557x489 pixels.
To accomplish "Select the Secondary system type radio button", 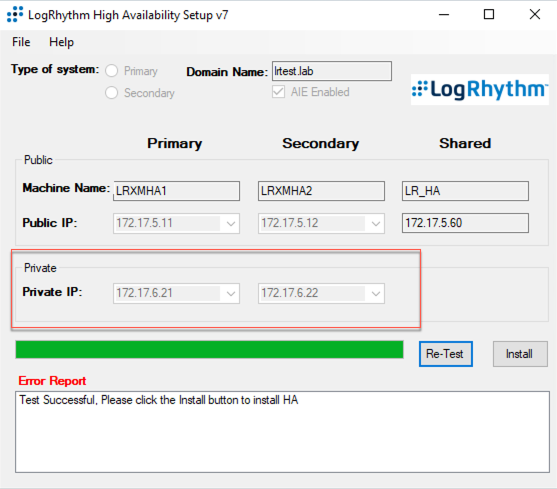I will click(112, 93).
